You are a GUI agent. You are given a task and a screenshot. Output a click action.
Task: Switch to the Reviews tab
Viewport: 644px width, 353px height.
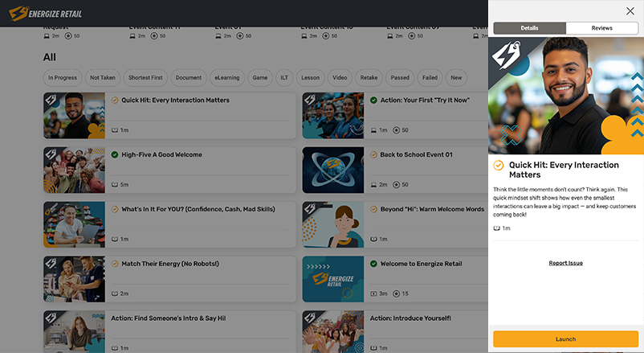[601, 28]
